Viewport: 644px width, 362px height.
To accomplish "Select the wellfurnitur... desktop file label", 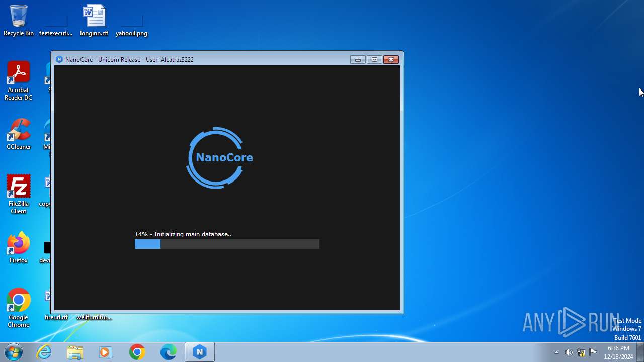I will (94, 317).
